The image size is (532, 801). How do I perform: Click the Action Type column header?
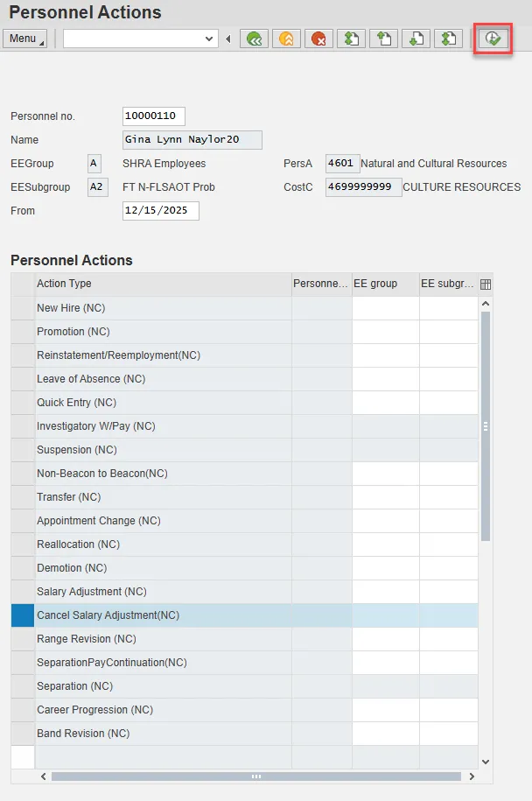(x=163, y=284)
